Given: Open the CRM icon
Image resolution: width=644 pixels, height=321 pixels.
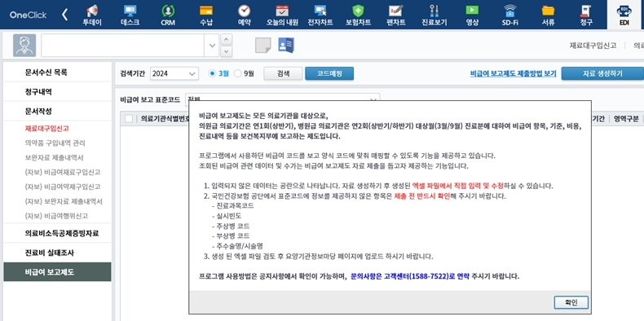Looking at the screenshot, I should [x=168, y=15].
